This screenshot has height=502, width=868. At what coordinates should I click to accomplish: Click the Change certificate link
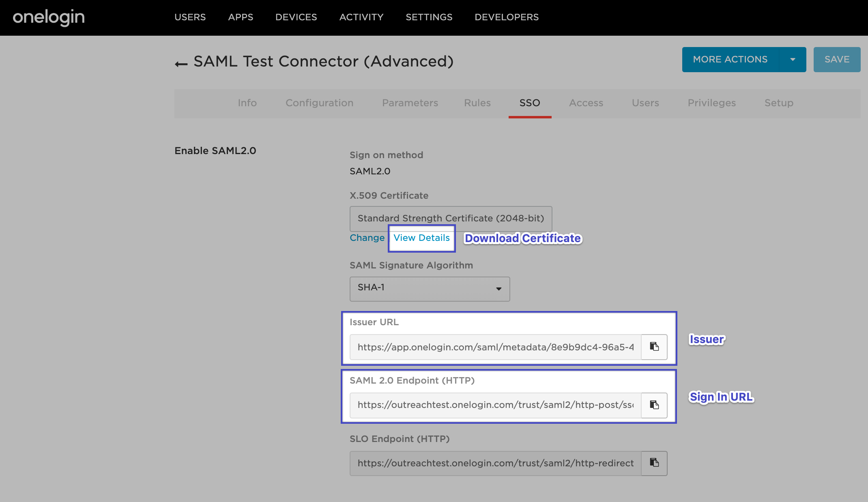[367, 238]
